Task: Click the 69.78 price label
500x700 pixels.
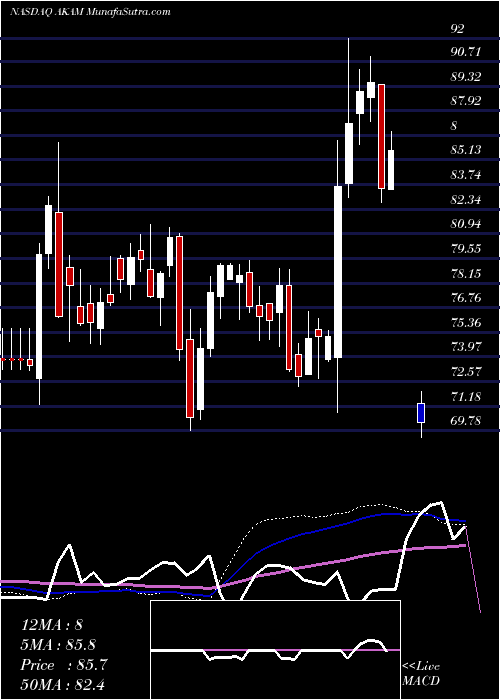Action: coord(466,421)
